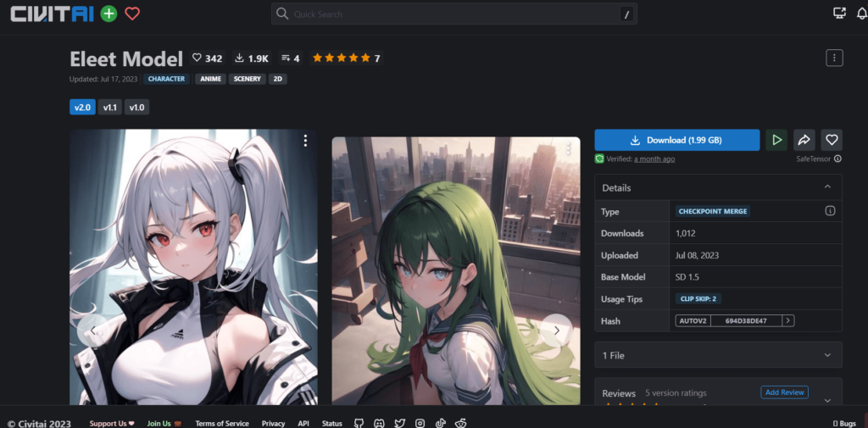Open the notifications bell icon
The width and height of the screenshot is (868, 428).
pos(861,14)
